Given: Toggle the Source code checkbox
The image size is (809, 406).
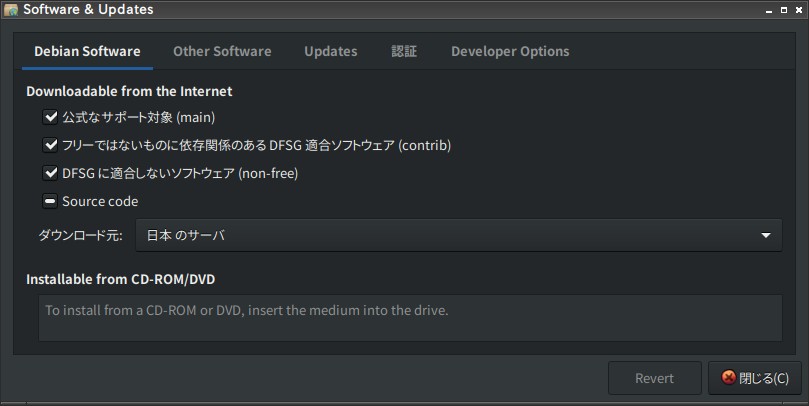Looking at the screenshot, I should (x=50, y=201).
